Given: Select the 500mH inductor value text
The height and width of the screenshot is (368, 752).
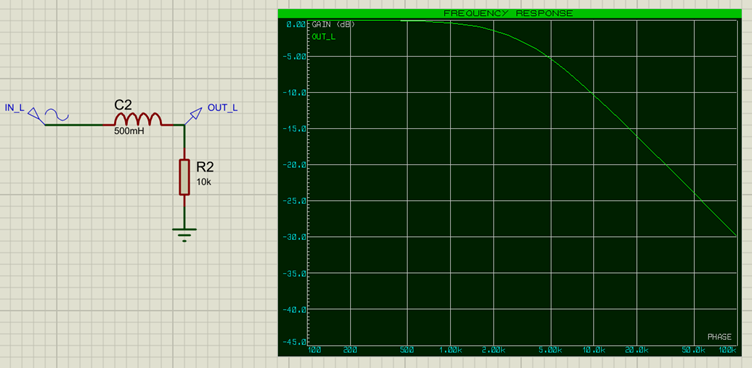Looking at the screenshot, I should point(129,131).
